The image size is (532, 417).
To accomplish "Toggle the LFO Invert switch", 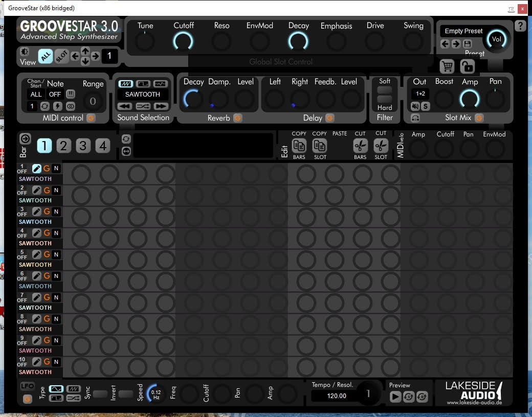I will pyautogui.click(x=126, y=394).
